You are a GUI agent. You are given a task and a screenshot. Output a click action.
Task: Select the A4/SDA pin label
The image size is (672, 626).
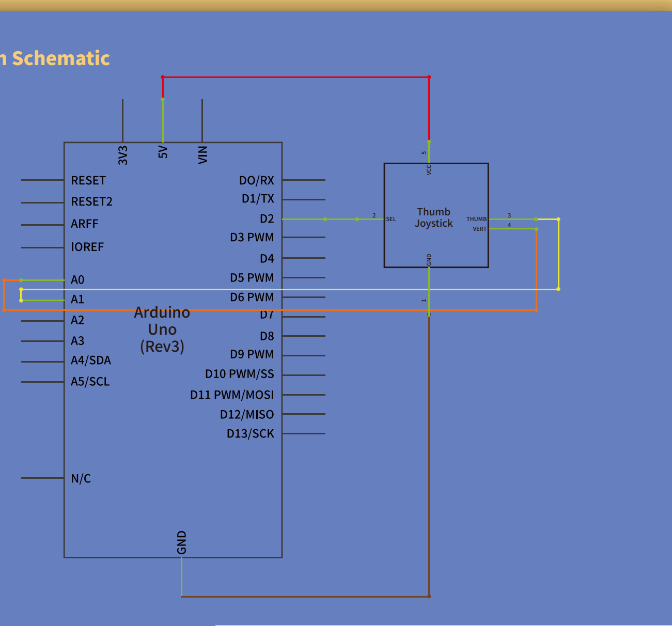(91, 361)
